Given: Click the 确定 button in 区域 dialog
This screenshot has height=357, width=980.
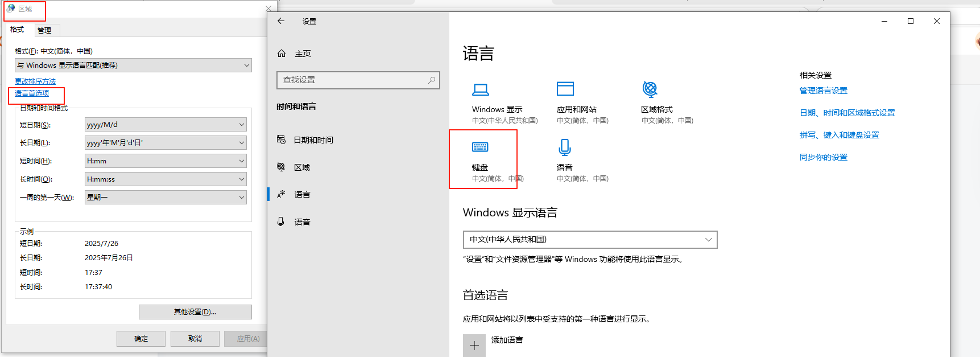Looking at the screenshot, I should coord(141,339).
